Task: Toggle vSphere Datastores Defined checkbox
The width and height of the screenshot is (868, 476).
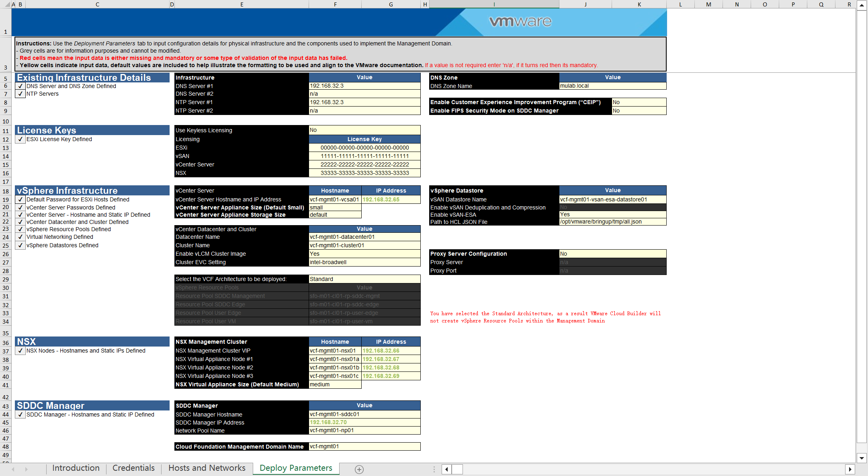Action: coord(20,245)
